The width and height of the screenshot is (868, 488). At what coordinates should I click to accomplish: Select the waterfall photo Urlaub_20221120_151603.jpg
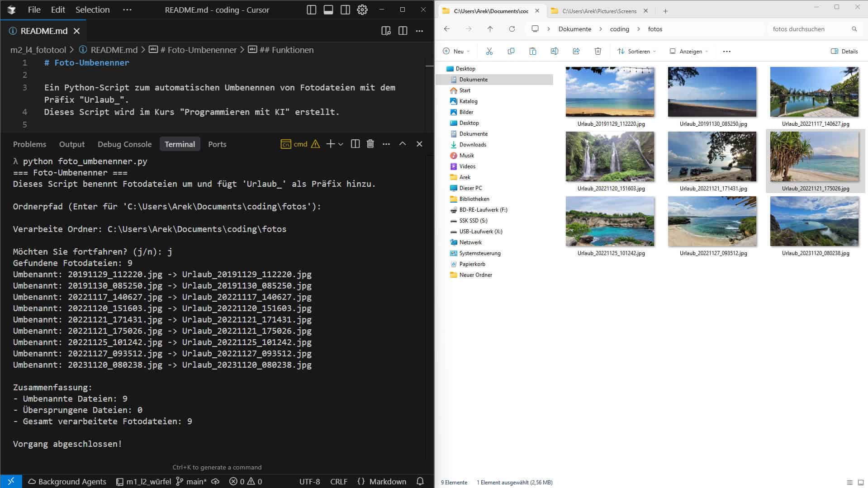tap(610, 157)
